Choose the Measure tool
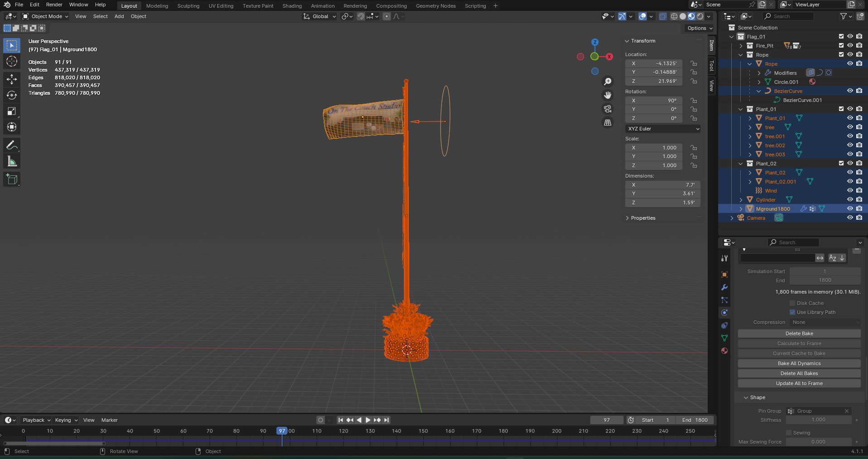 [x=12, y=162]
